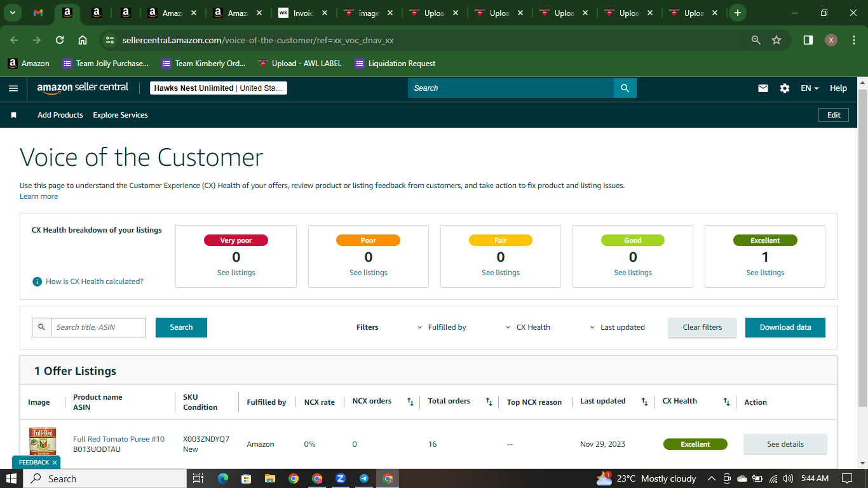See listings under the Fair card
Image resolution: width=868 pixels, height=488 pixels.
click(x=501, y=273)
